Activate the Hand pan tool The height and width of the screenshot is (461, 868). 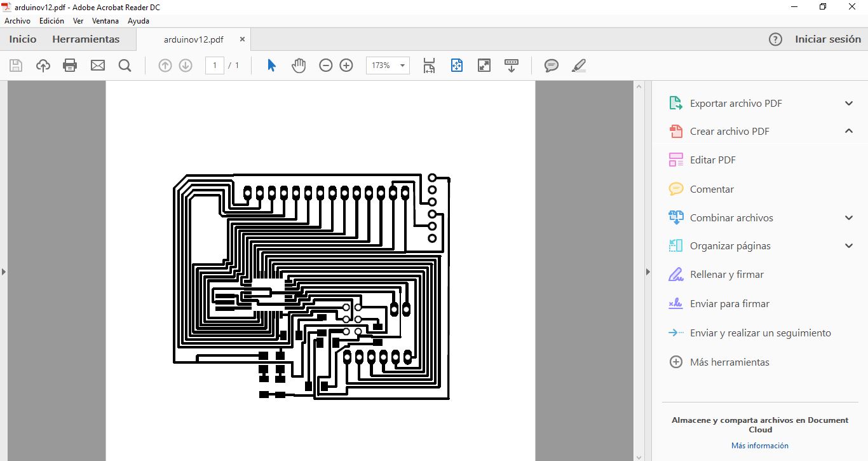(x=299, y=65)
